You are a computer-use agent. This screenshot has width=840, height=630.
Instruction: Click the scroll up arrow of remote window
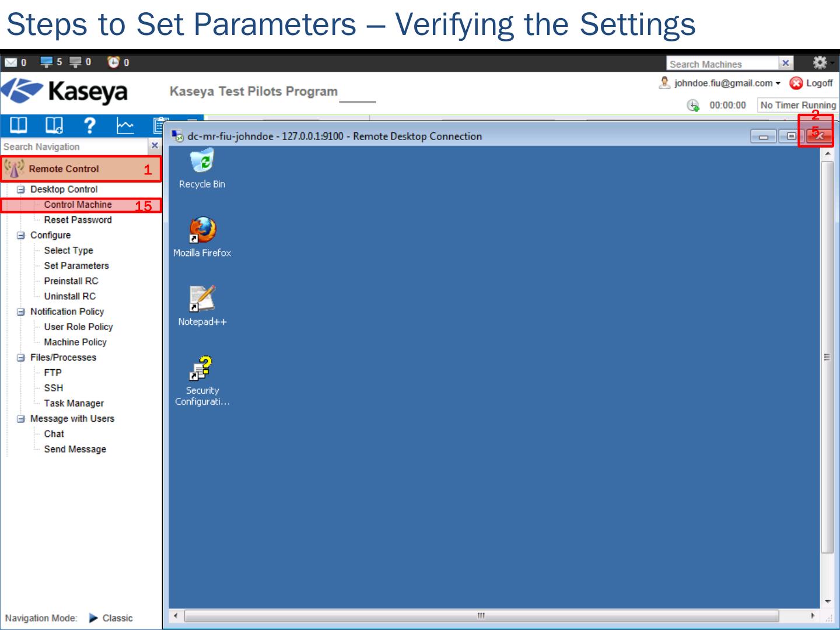[827, 154]
